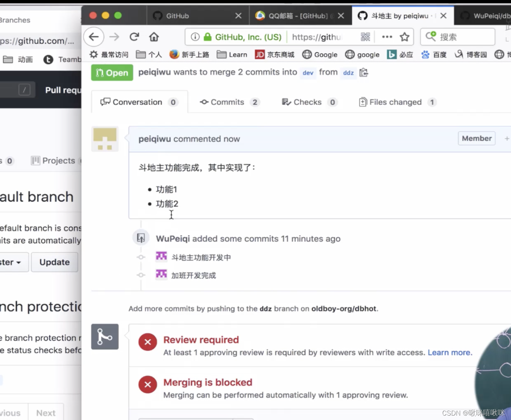Click the commits pushed icon in the timeline
This screenshot has width=511, height=420.
coord(141,238)
